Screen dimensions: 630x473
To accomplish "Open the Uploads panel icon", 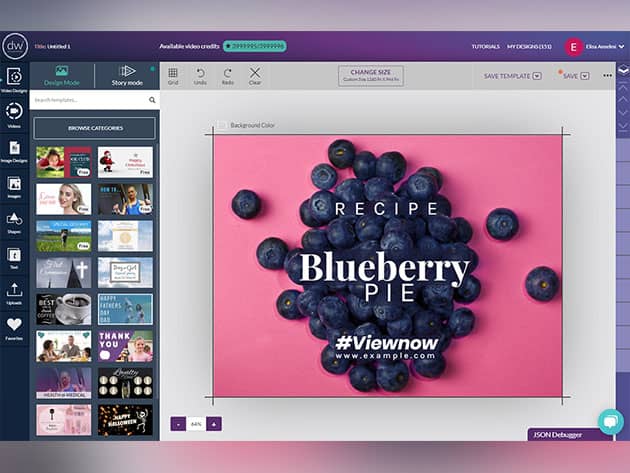I will (x=14, y=291).
